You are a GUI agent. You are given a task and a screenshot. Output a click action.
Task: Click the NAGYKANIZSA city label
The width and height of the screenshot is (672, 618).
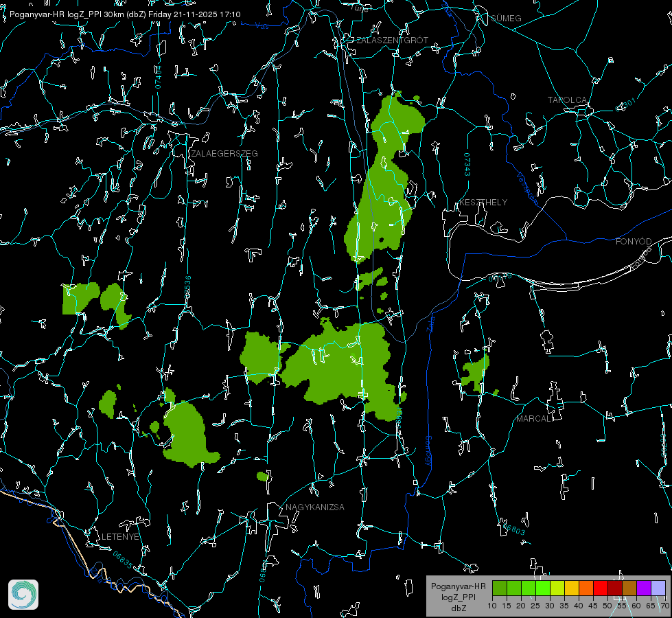(315, 507)
